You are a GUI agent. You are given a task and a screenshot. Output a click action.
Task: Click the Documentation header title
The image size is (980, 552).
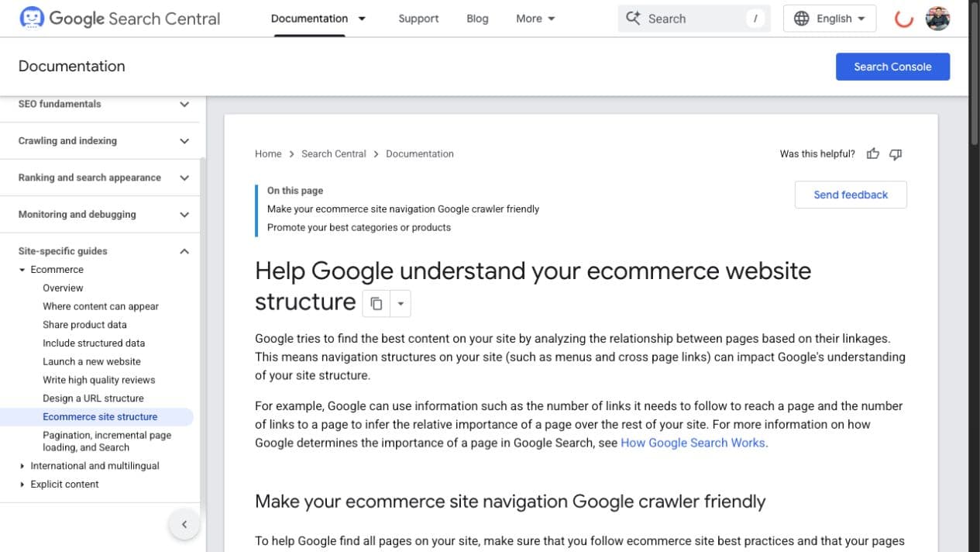point(71,67)
